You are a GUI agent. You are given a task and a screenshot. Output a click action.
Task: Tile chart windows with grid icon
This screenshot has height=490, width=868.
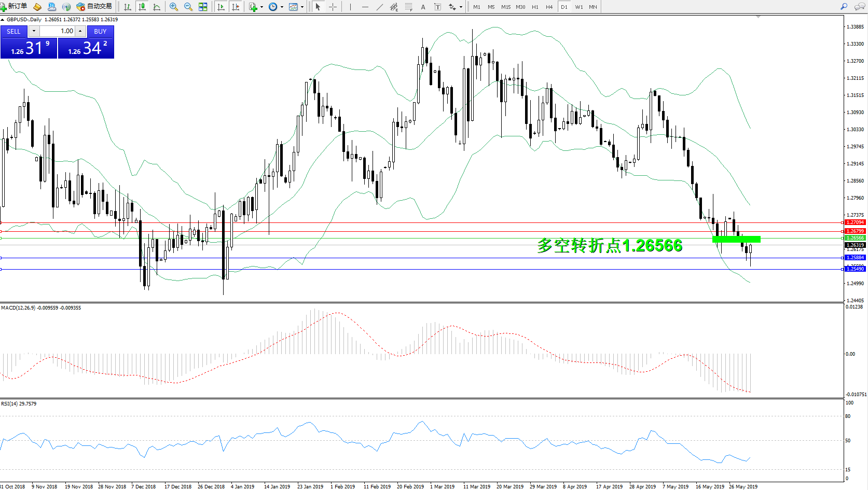(x=203, y=7)
